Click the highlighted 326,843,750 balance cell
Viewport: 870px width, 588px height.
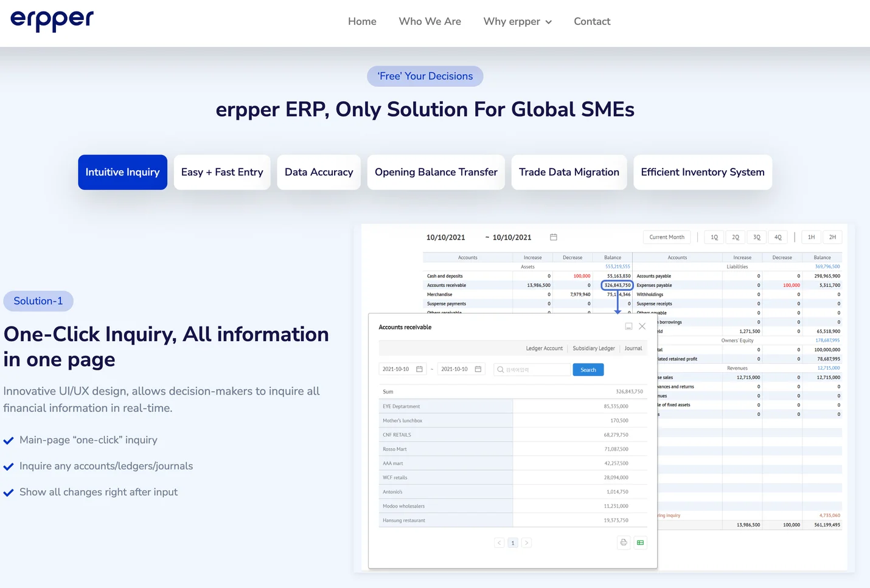click(617, 285)
